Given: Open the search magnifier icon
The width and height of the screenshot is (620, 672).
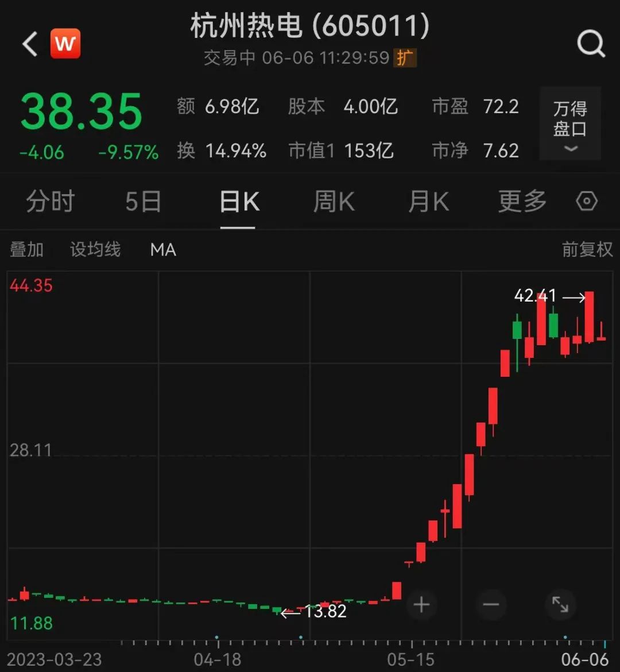Looking at the screenshot, I should point(591,43).
